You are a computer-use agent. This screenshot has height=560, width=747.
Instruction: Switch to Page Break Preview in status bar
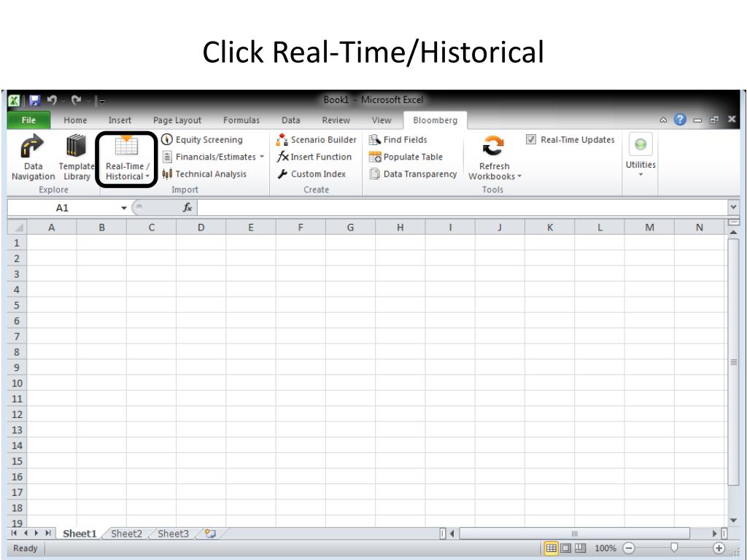click(580, 548)
